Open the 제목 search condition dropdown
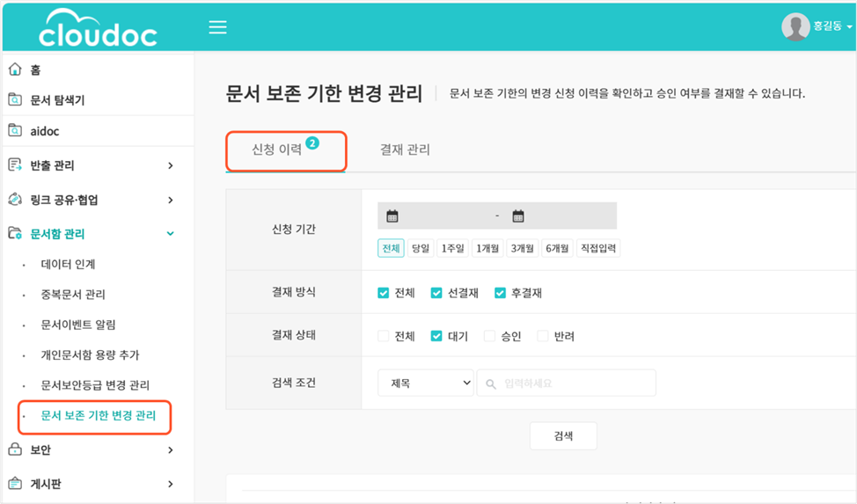 coord(426,383)
